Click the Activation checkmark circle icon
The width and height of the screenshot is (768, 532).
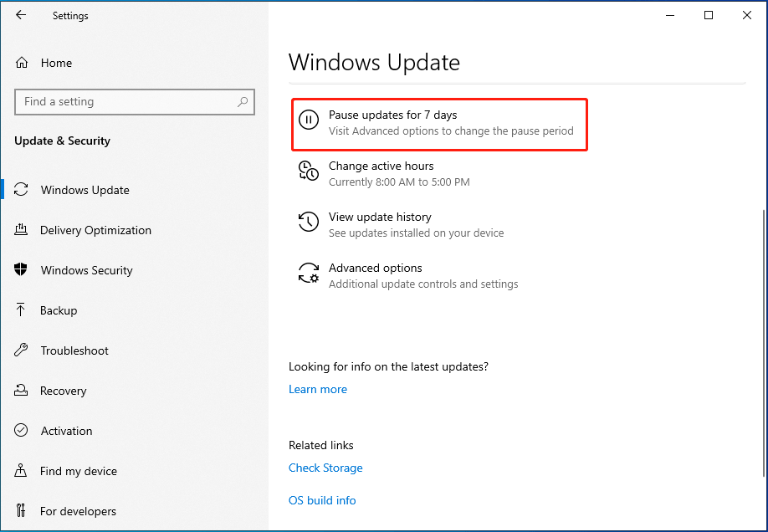[x=21, y=430]
